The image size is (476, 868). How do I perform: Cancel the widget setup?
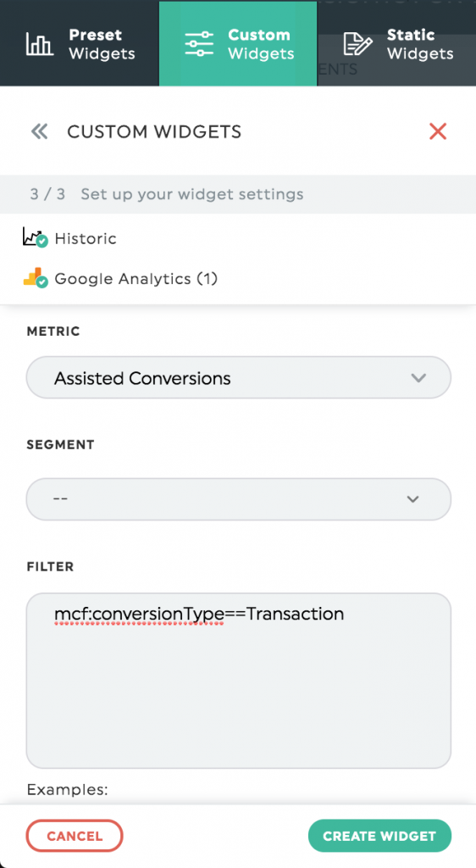click(74, 835)
